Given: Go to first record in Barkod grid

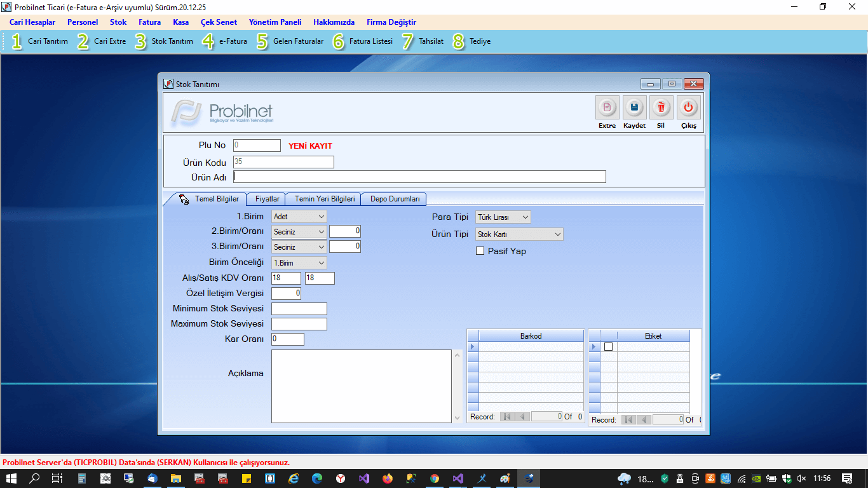Looking at the screenshot, I should coord(506,417).
